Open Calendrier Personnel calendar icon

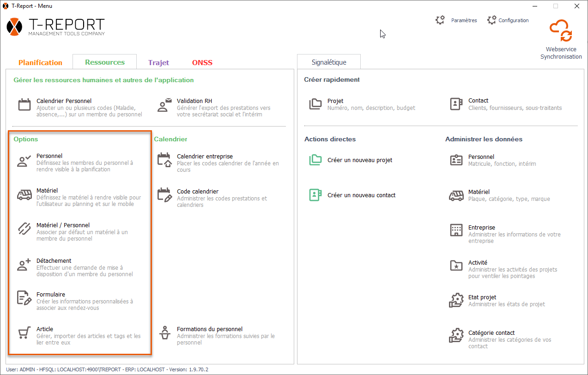pos(24,104)
